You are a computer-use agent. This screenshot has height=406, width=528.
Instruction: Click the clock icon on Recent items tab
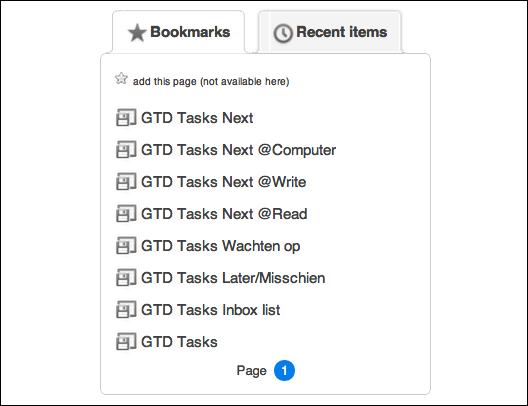[x=283, y=33]
